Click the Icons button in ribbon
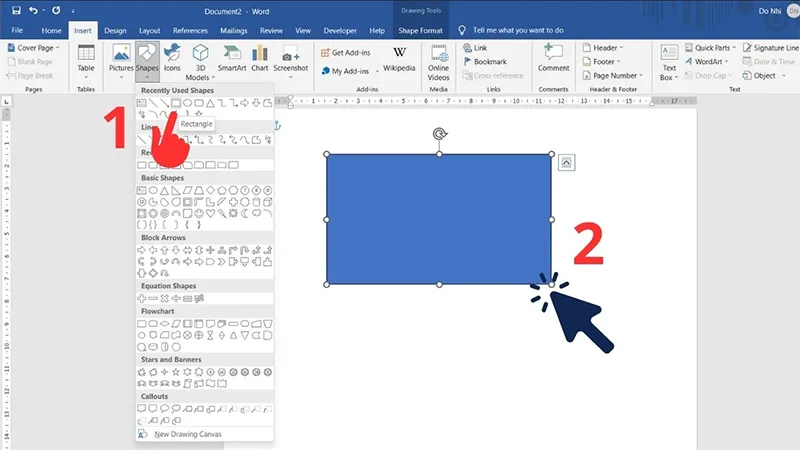This screenshot has height=450, width=800. pyautogui.click(x=172, y=59)
